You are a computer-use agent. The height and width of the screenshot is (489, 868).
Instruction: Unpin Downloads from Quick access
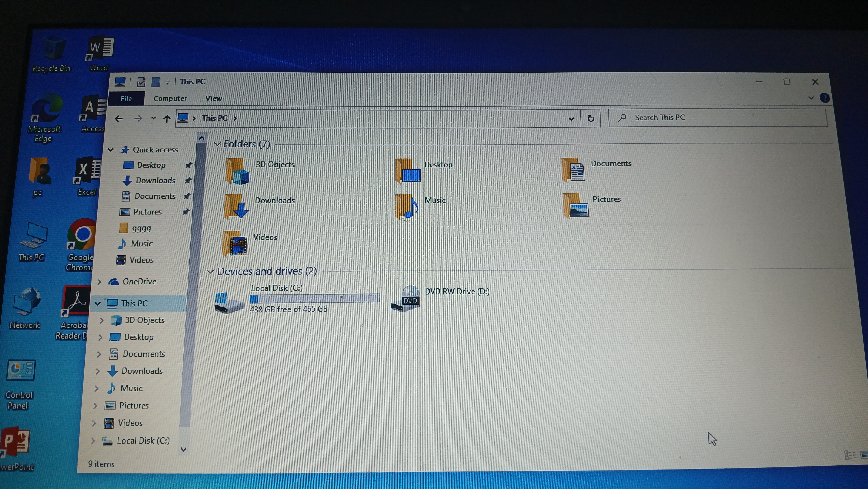(x=188, y=180)
